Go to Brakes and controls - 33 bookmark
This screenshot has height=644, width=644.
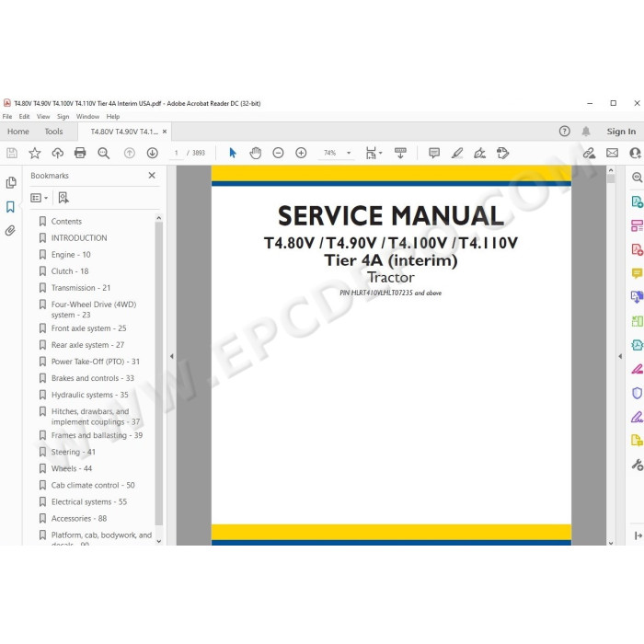92,378
